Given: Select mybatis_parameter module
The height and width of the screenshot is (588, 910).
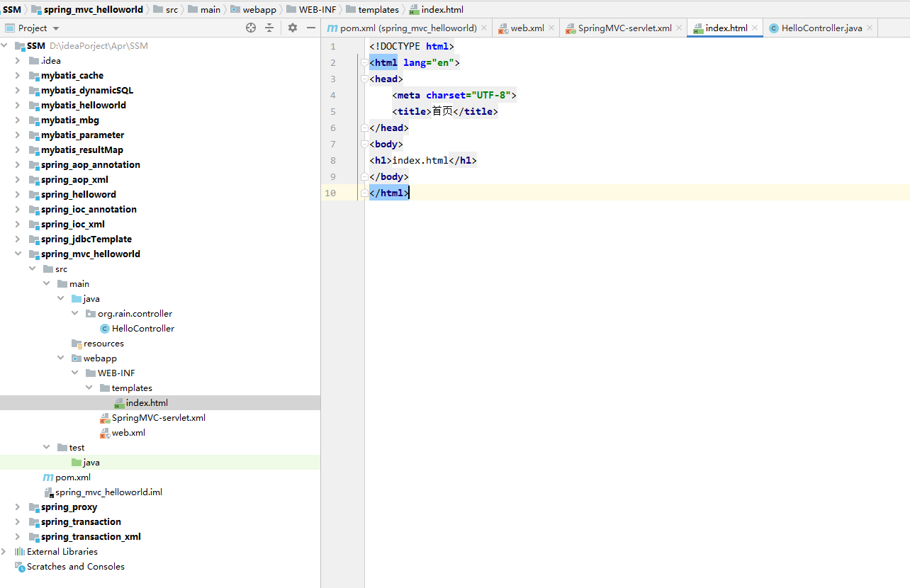Looking at the screenshot, I should point(82,135).
